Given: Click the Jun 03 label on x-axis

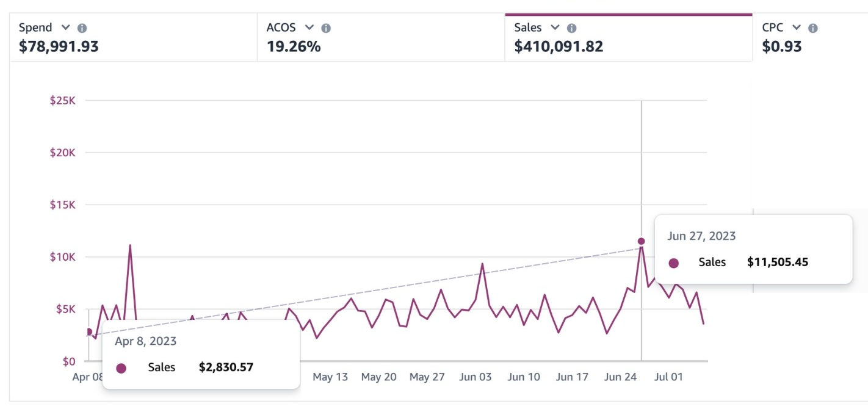Looking at the screenshot, I should tap(476, 377).
